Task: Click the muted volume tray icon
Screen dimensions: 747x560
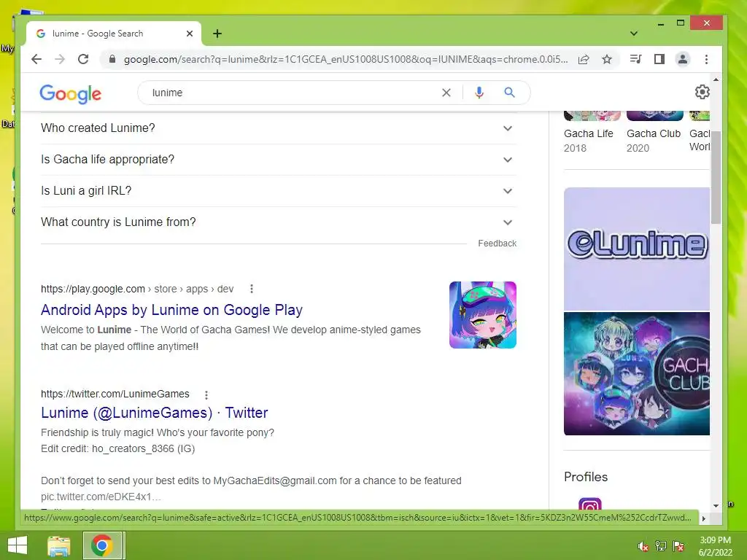Action: pos(643,546)
